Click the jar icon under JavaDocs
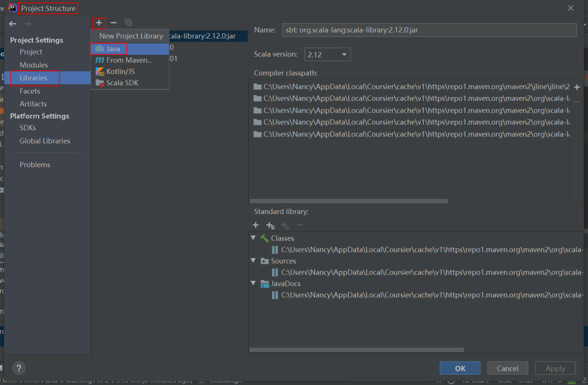The width and height of the screenshot is (588, 385). 275,295
